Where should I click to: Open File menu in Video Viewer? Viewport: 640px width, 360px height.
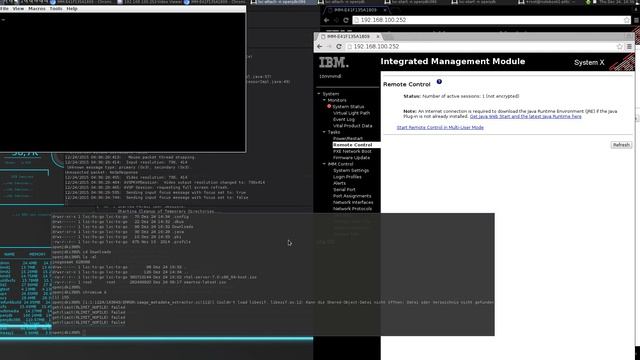pyautogui.click(x=4, y=9)
